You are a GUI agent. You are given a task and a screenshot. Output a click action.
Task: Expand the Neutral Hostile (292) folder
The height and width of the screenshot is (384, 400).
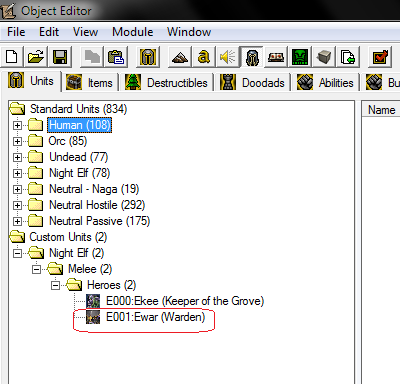(17, 205)
